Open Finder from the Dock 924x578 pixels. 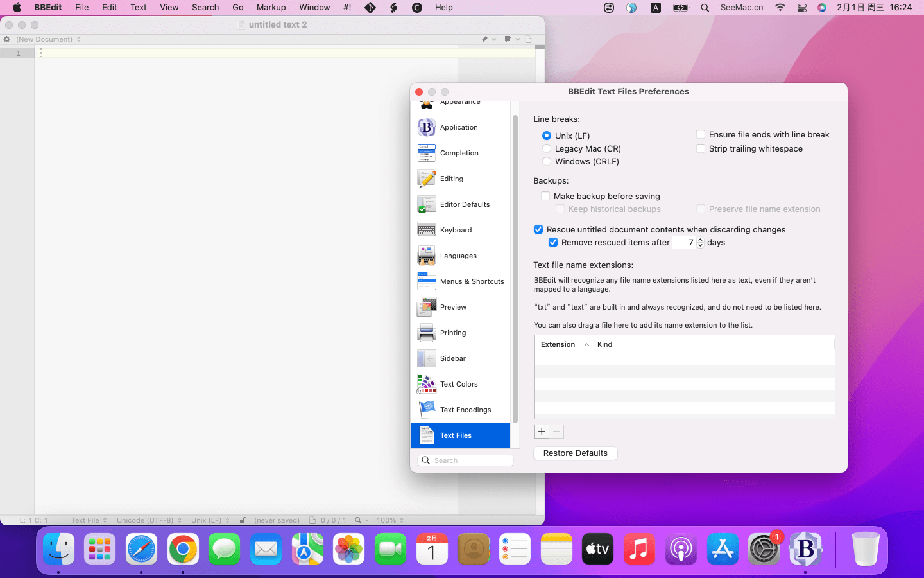point(59,549)
